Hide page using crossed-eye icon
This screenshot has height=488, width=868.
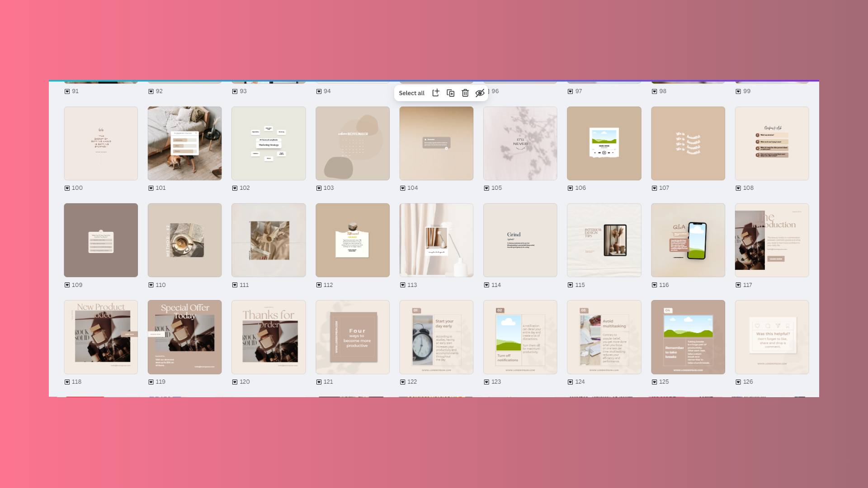480,93
